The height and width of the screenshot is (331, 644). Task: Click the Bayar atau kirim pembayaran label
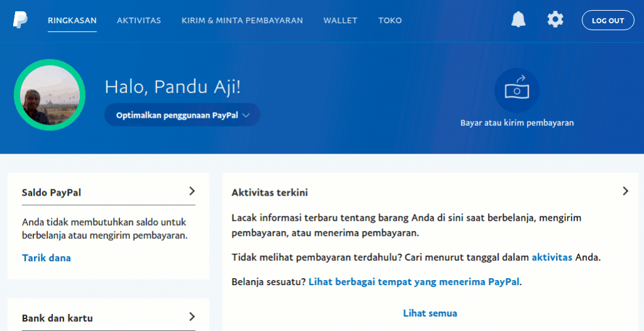(517, 123)
